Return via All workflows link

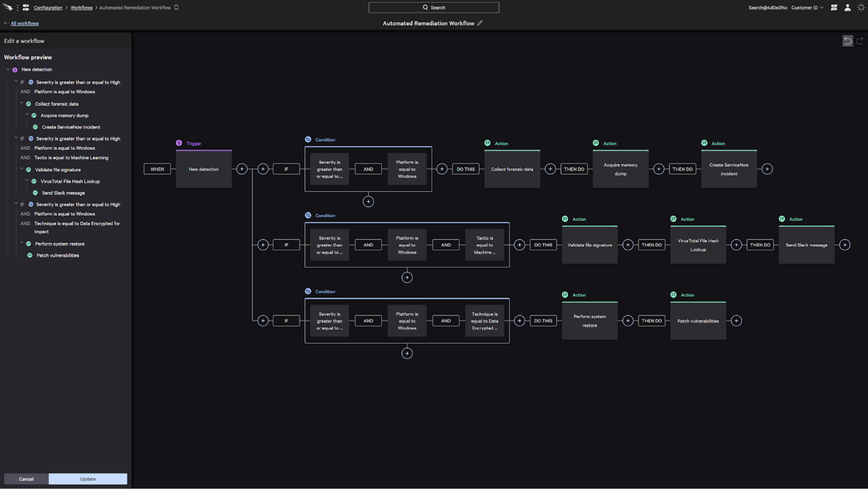tap(25, 23)
